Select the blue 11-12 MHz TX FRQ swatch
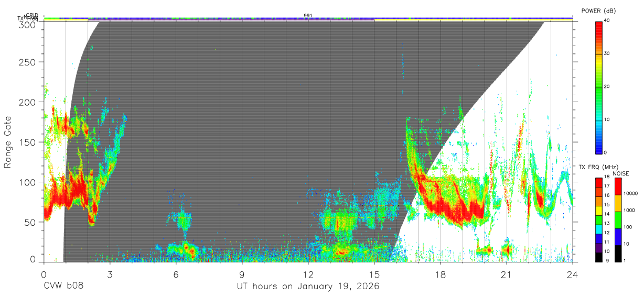Viewport: 644px width, 297px height. 599,238
